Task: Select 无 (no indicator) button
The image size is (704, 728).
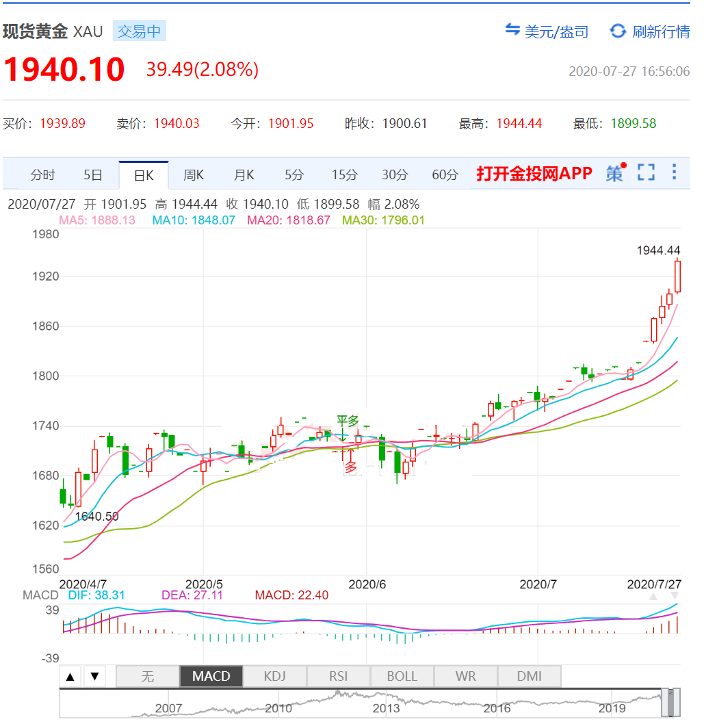Action: pyautogui.click(x=148, y=677)
